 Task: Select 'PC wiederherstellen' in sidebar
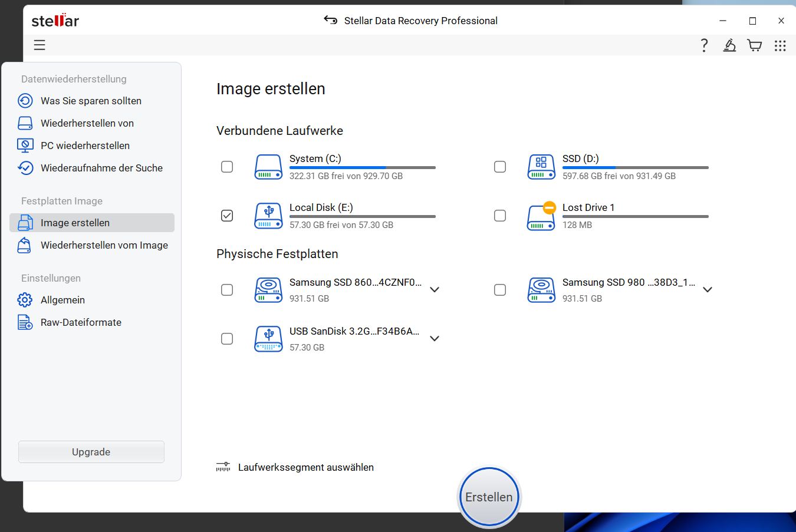pos(92,146)
